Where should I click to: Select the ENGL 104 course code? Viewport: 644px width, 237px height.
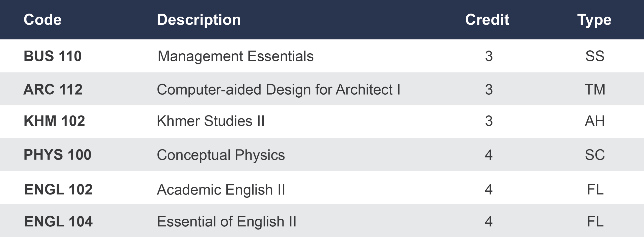(58, 221)
